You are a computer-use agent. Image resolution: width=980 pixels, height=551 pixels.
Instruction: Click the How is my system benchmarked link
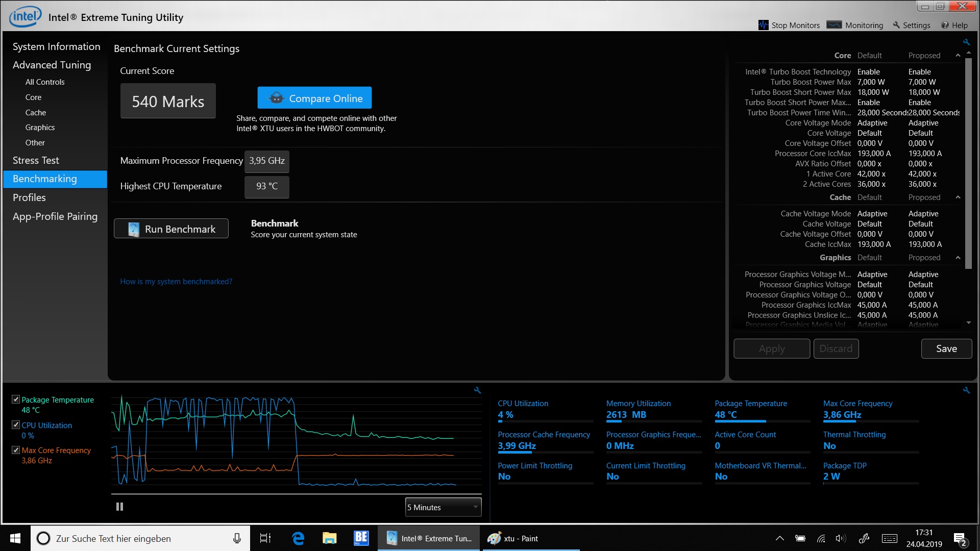tap(175, 281)
